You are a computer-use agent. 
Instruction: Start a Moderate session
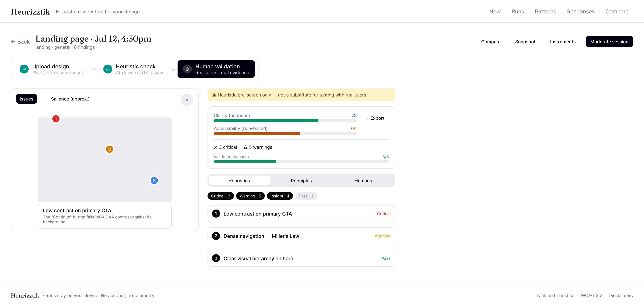coord(609,42)
